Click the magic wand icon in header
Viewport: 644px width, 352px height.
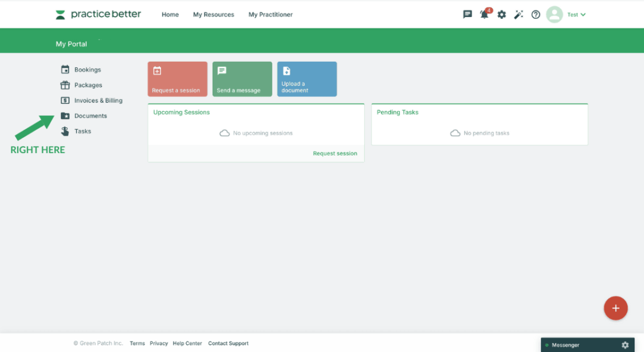click(518, 14)
